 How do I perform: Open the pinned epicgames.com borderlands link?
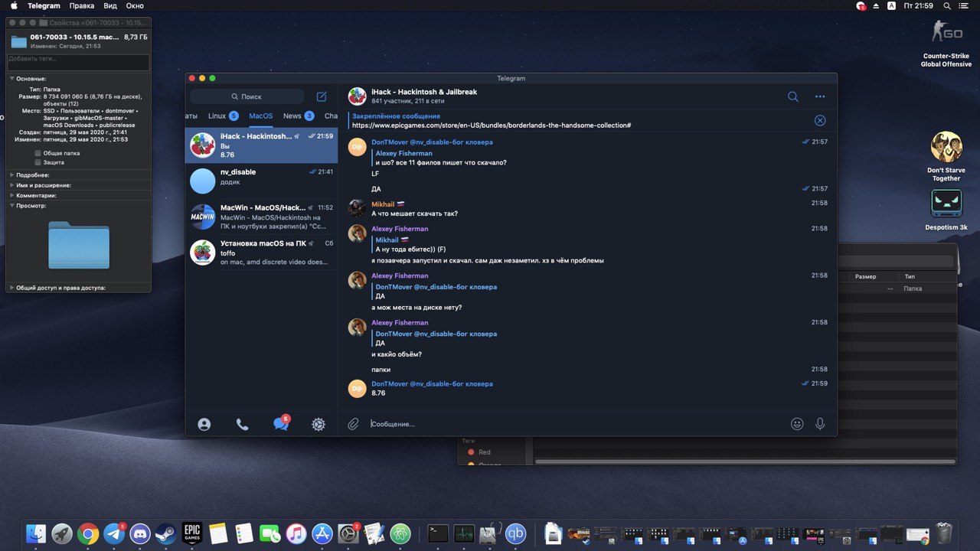coord(492,126)
